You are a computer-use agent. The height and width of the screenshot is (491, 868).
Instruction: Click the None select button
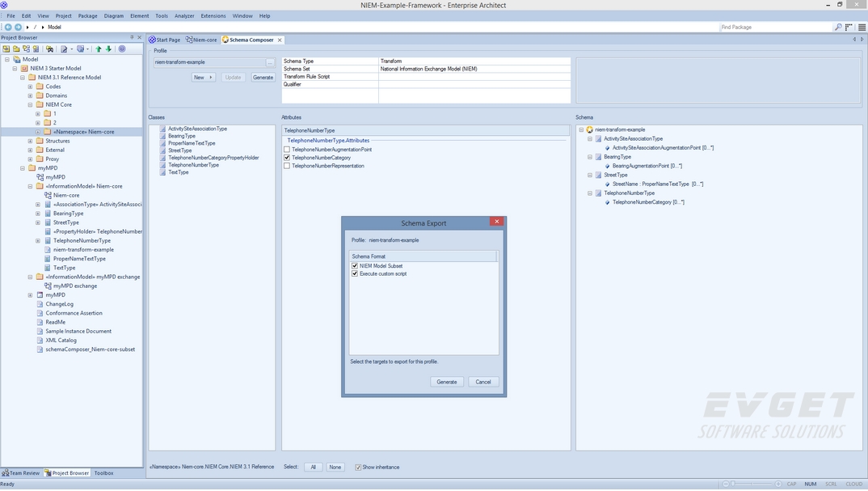(x=335, y=468)
